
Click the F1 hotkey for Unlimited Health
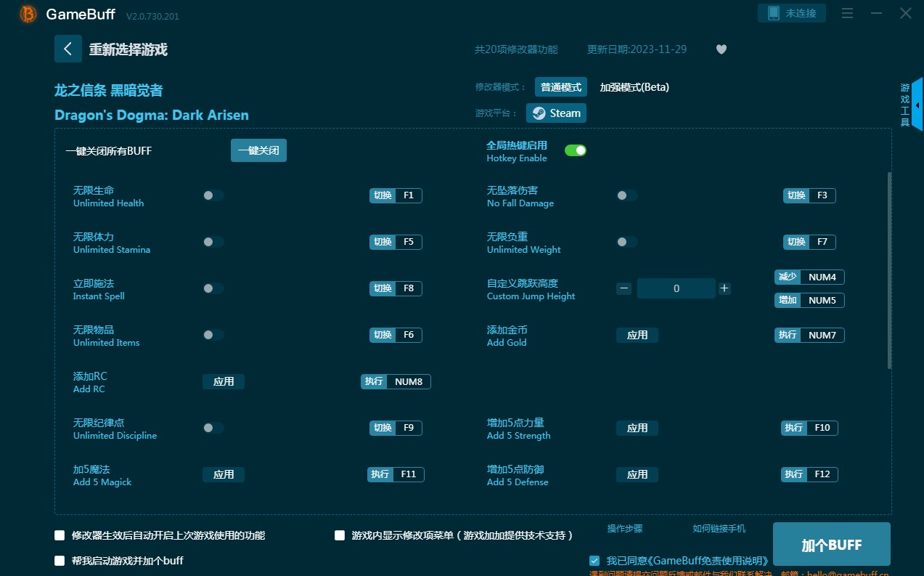point(396,195)
